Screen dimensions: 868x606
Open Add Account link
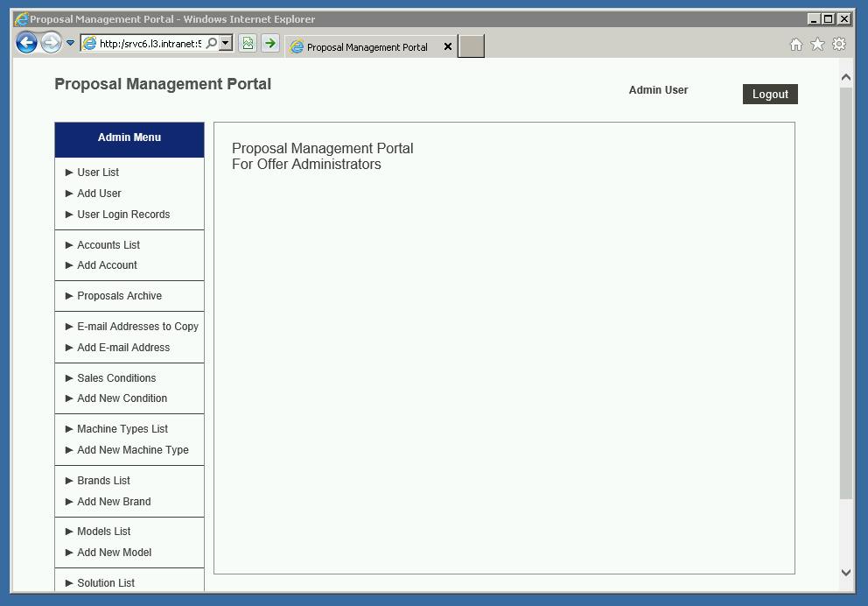[x=107, y=265]
